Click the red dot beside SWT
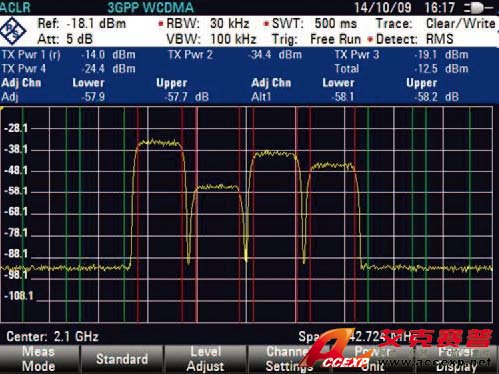This screenshot has height=374, width=499. click(x=266, y=24)
